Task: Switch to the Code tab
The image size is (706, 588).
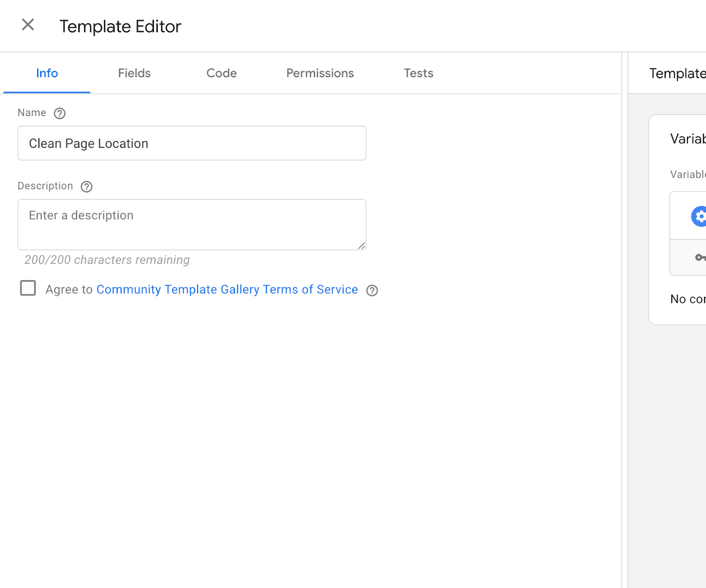Action: (x=222, y=73)
